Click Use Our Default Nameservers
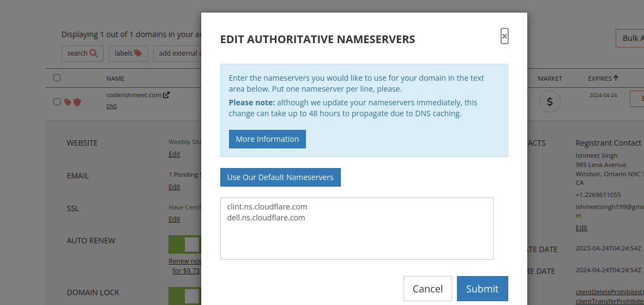 coord(280,177)
